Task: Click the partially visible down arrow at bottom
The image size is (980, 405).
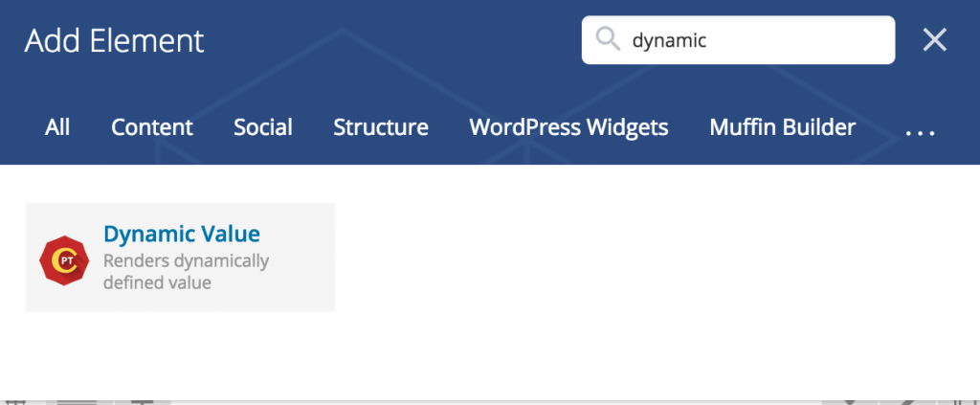Action: (849, 402)
